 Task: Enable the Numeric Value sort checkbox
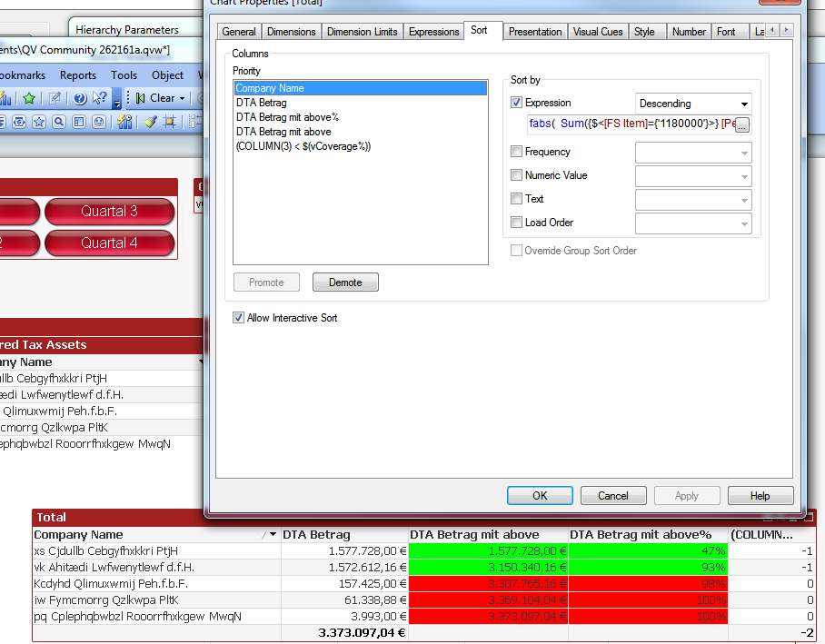tap(516, 175)
